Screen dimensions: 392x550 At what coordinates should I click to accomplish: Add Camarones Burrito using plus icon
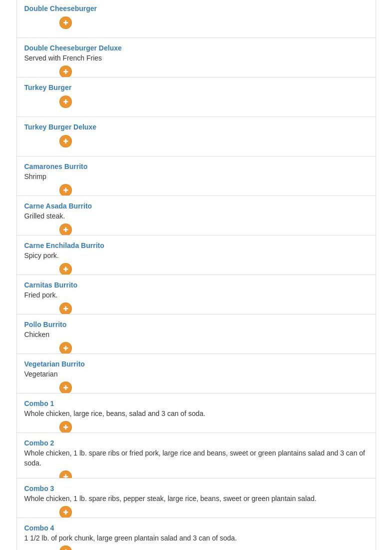click(x=65, y=190)
